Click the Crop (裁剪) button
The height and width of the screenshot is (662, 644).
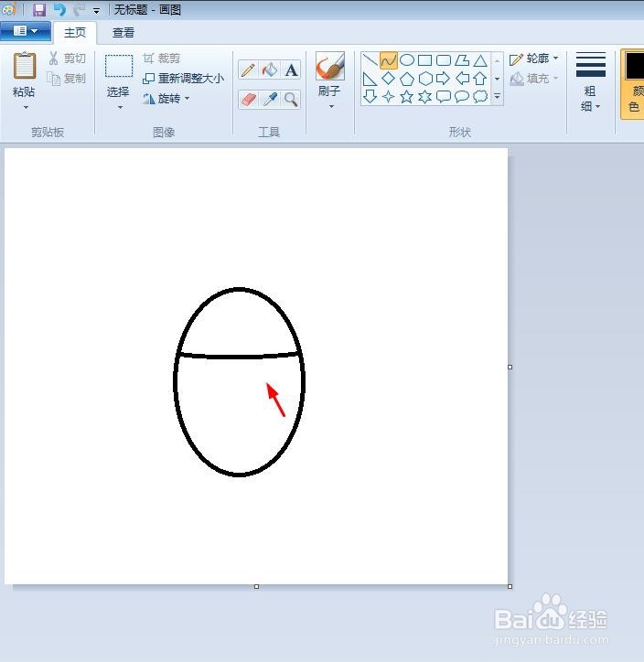[162, 59]
